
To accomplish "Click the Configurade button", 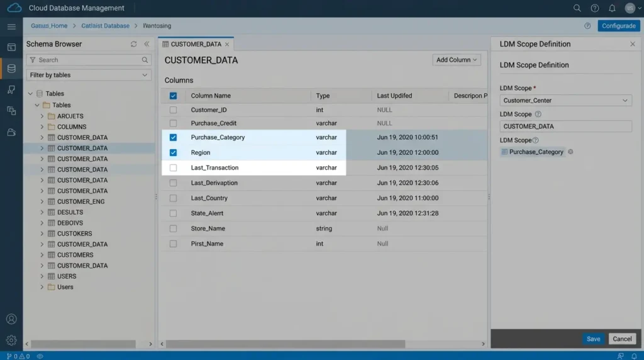I will click(619, 26).
